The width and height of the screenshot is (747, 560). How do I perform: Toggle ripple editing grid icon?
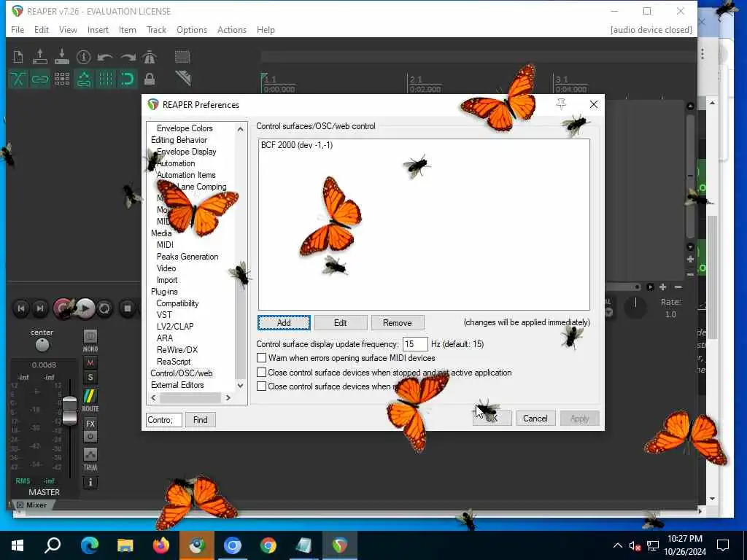(x=62, y=79)
